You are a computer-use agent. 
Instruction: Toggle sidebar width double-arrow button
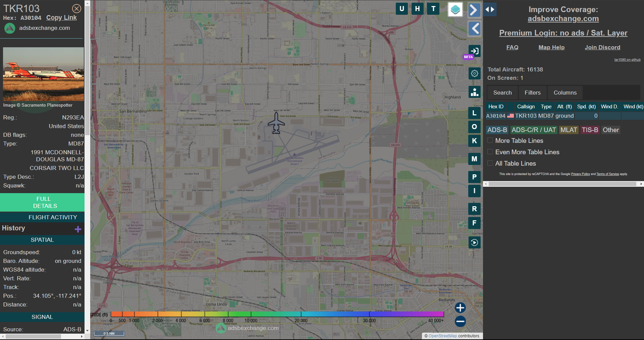click(490, 9)
